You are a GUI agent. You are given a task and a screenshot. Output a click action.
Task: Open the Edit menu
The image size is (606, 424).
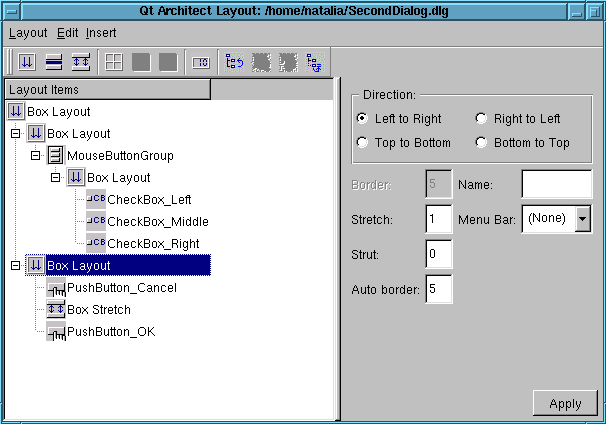click(68, 33)
